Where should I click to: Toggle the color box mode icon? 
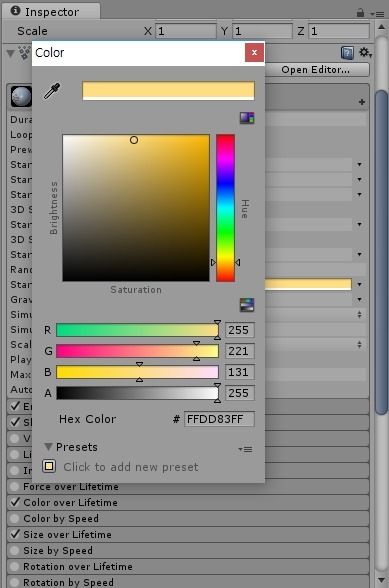pos(247,118)
